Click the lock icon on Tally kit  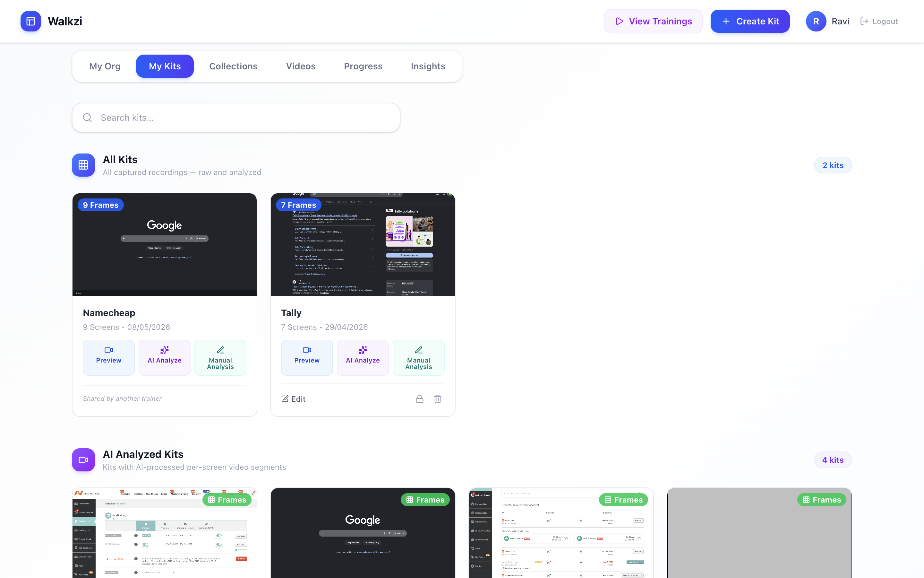(x=420, y=399)
